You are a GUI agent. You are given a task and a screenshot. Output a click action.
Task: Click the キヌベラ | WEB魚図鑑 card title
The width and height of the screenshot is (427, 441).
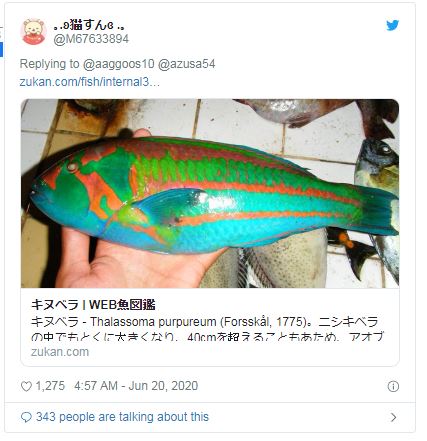click(x=93, y=305)
